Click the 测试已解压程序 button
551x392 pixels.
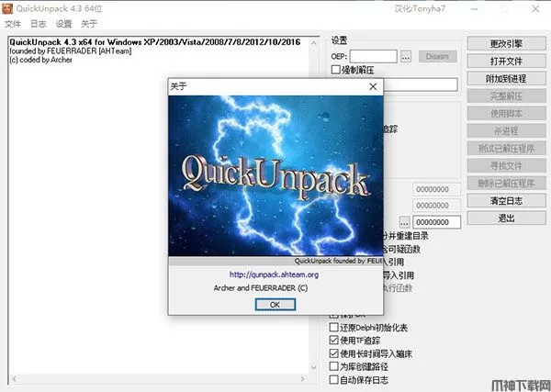[506, 148]
